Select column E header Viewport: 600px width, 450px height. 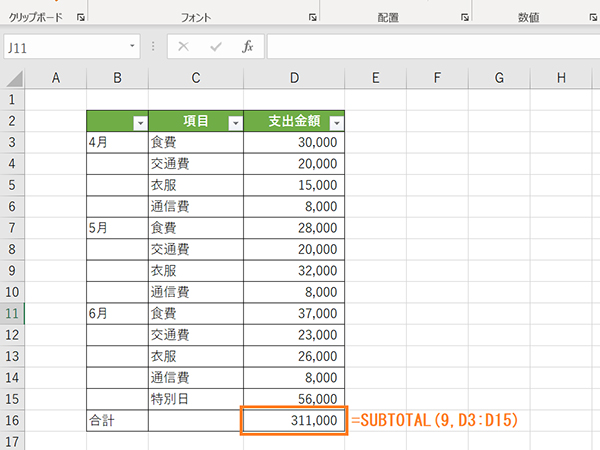(376, 78)
